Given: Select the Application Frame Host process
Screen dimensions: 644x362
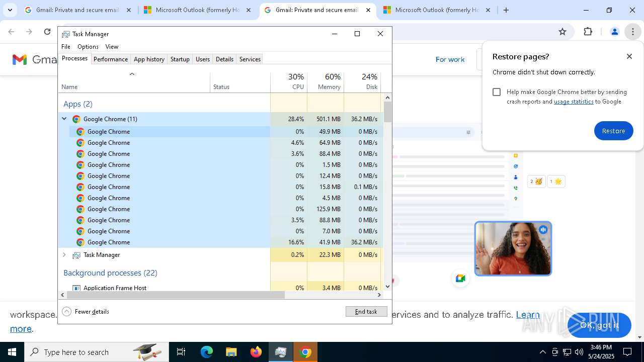Looking at the screenshot, I should point(220,288).
